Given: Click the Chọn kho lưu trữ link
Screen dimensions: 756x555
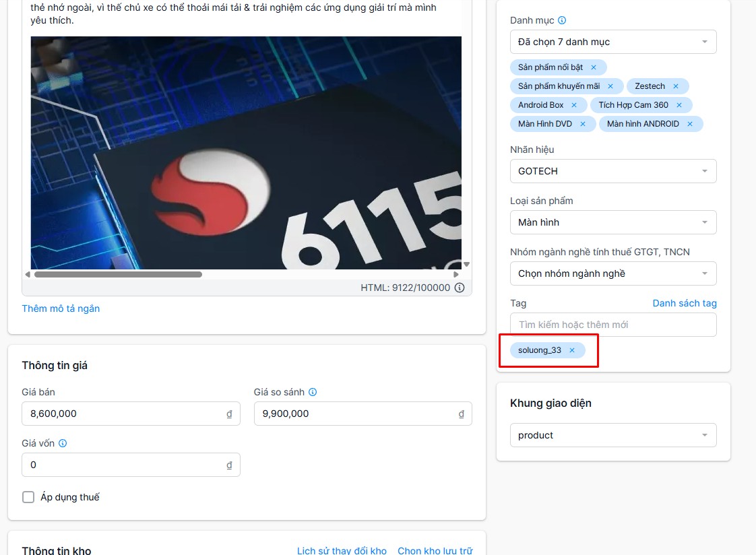Looking at the screenshot, I should pos(435,551).
